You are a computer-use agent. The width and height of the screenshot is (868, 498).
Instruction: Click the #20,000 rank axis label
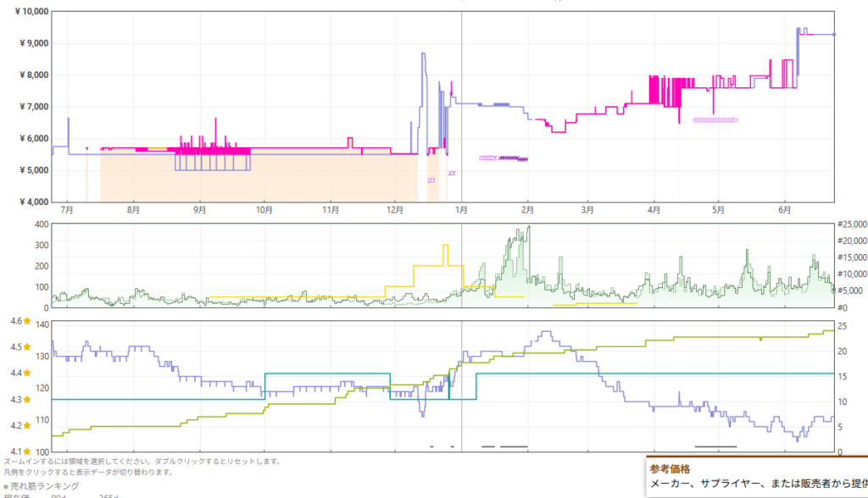click(x=852, y=241)
